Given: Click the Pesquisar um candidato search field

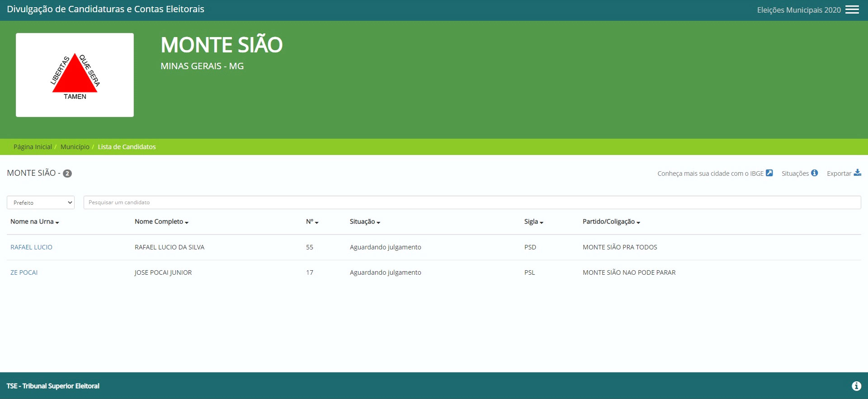Looking at the screenshot, I should tap(472, 202).
